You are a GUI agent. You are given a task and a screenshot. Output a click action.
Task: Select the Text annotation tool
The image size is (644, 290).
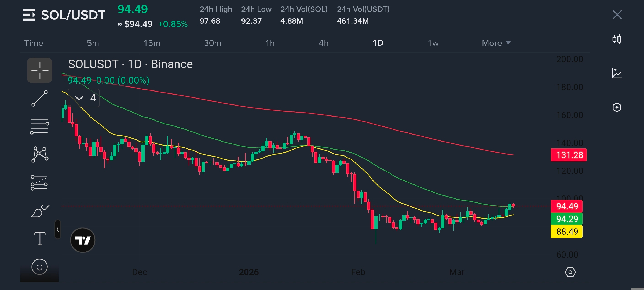40,238
